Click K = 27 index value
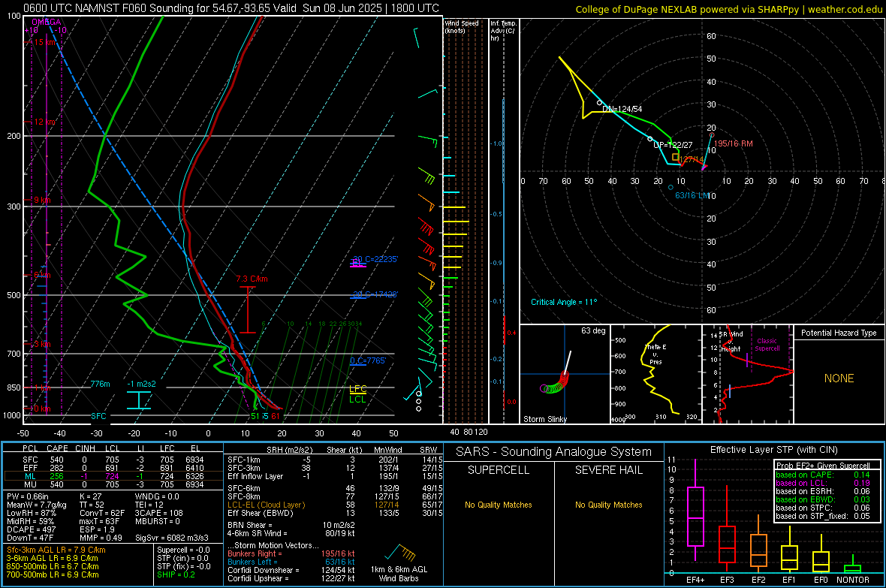This screenshot has height=588, width=886. pyautogui.click(x=90, y=496)
